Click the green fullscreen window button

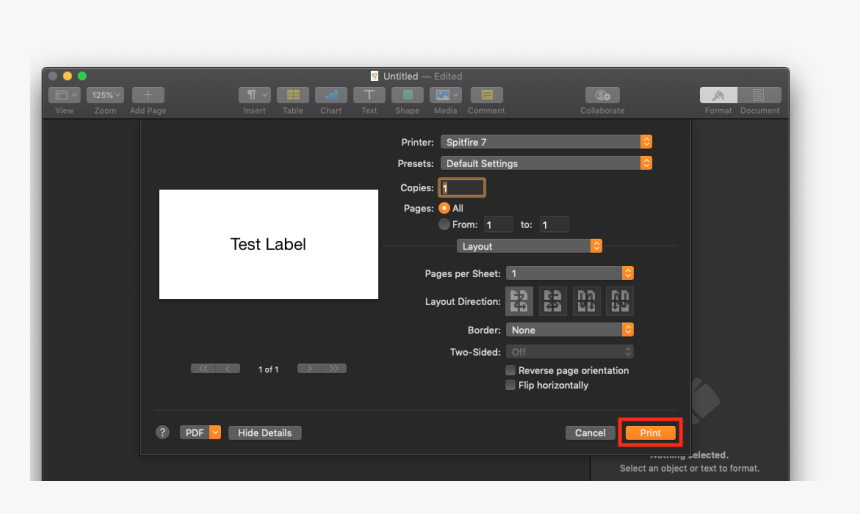click(82, 76)
